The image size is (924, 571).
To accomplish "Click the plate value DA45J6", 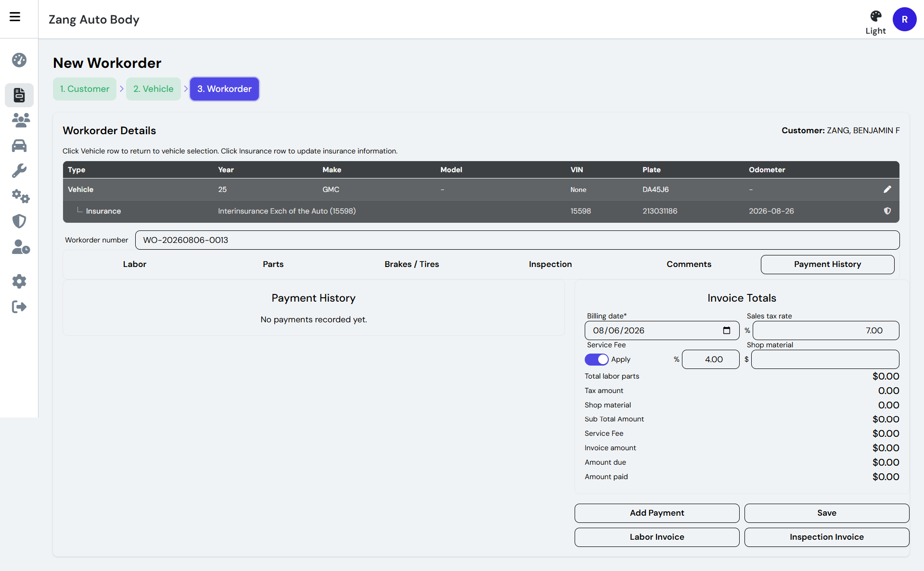I will click(655, 190).
